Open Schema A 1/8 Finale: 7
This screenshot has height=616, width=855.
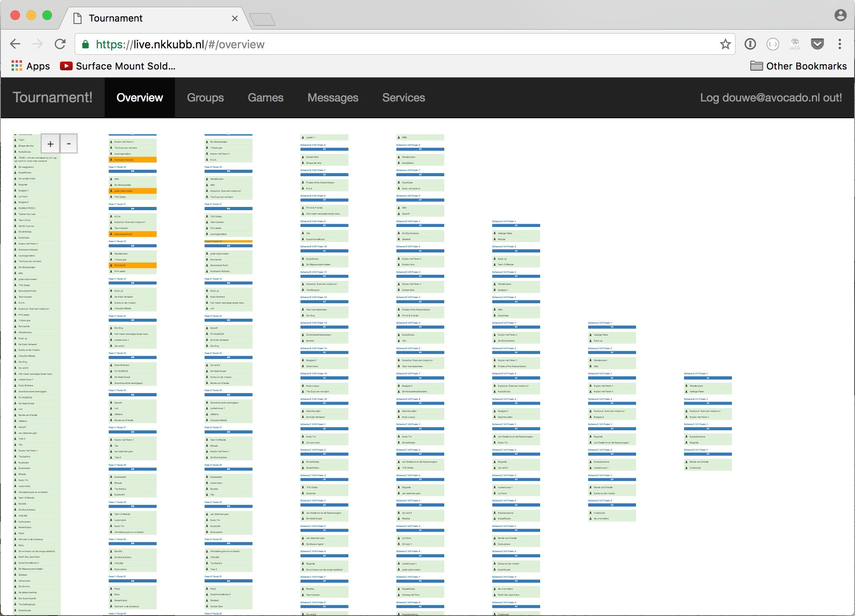click(408, 170)
